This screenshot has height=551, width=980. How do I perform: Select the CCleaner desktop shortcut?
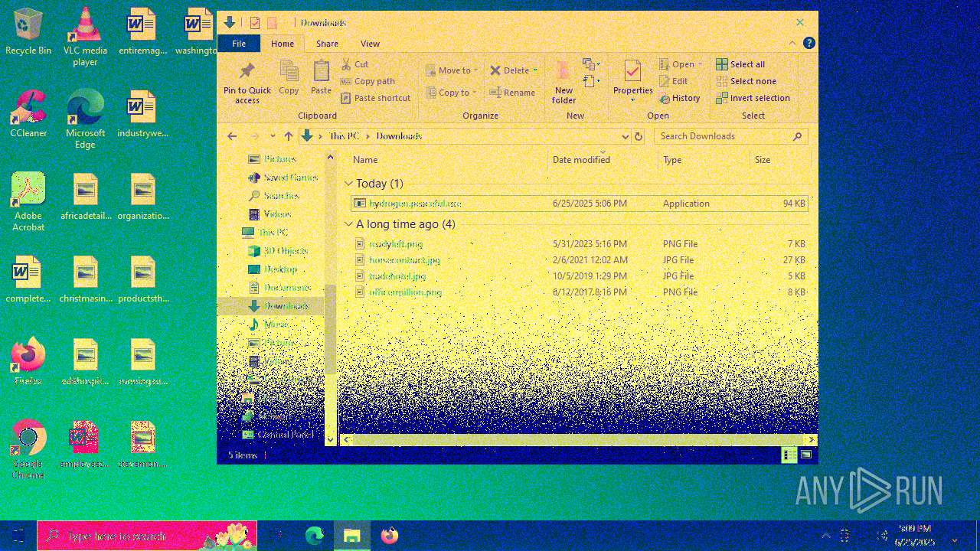28,114
